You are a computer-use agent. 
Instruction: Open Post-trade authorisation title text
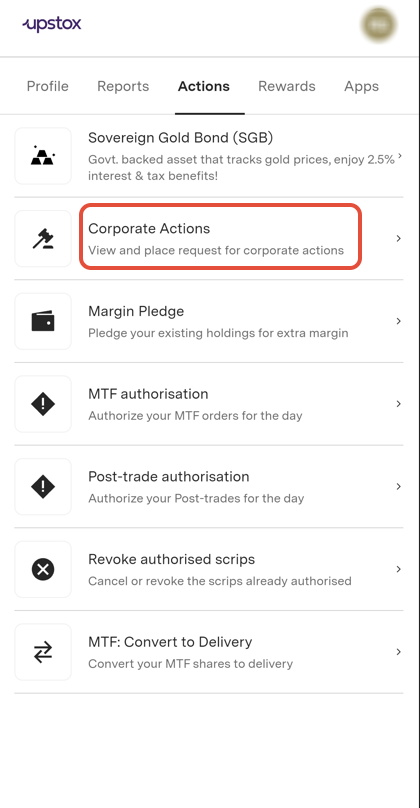169,476
